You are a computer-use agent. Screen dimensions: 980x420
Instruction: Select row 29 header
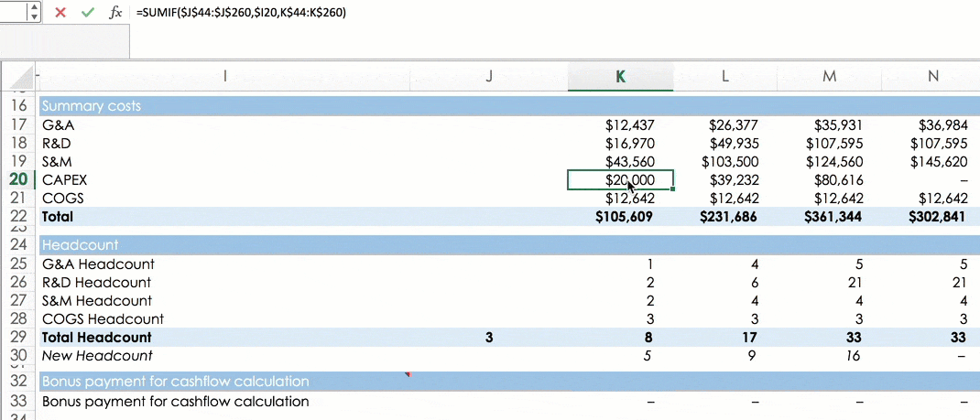click(18, 338)
